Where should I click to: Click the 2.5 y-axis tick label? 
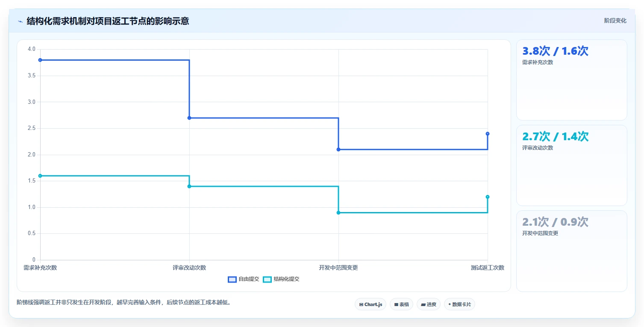pos(31,128)
